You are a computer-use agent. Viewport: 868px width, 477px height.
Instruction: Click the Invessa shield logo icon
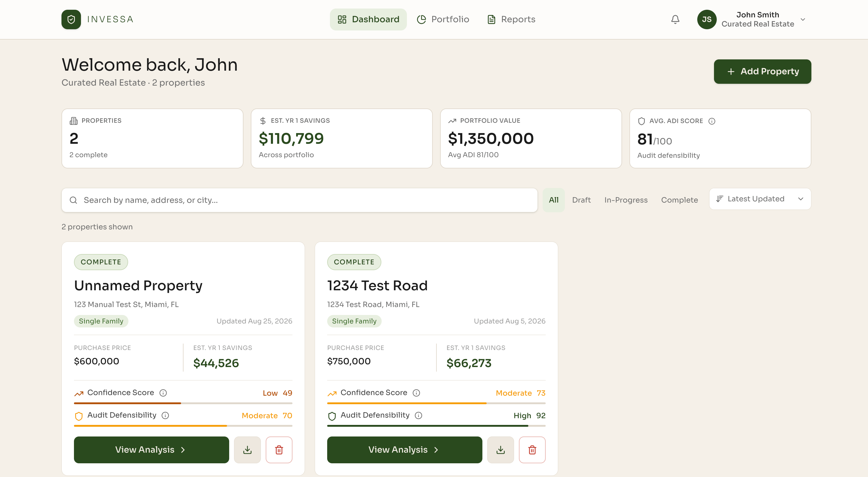(71, 19)
